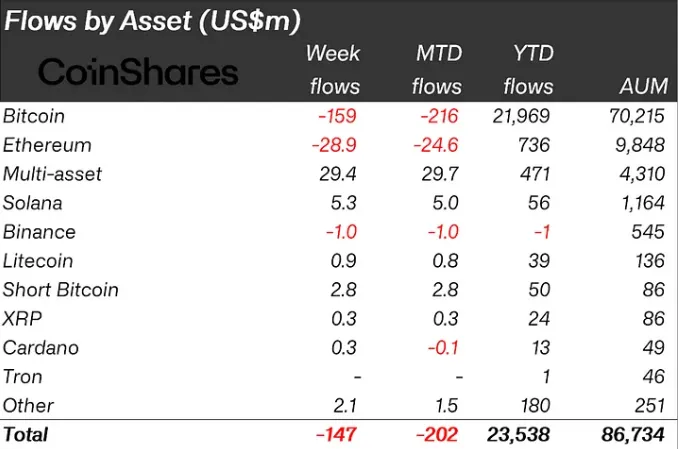Screen dimensions: 678x449
Task: Click the total AUM value 86,734
Action: click(x=633, y=435)
